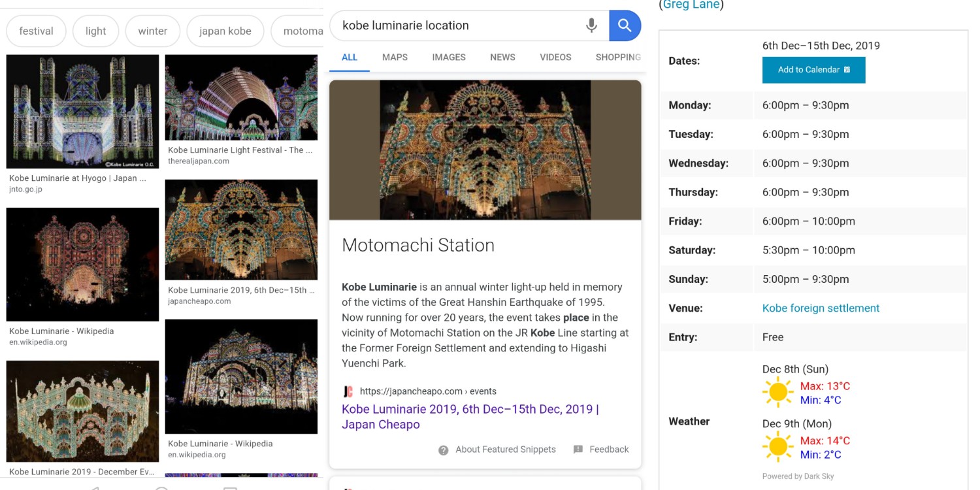Click the Min: 2°C temperature text
Image resolution: width=980 pixels, height=490 pixels.
coord(821,455)
